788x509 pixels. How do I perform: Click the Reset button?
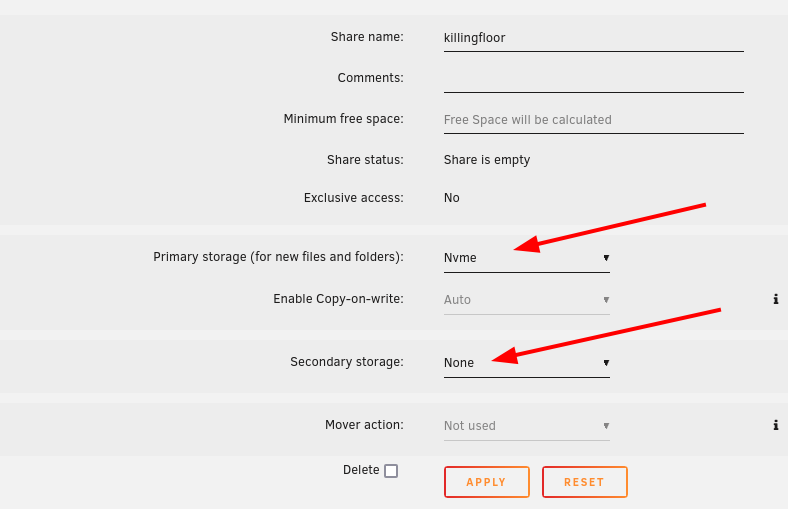pos(584,482)
